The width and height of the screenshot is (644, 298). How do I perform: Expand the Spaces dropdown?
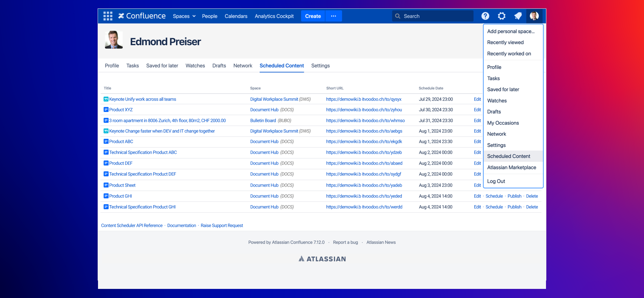pos(184,16)
